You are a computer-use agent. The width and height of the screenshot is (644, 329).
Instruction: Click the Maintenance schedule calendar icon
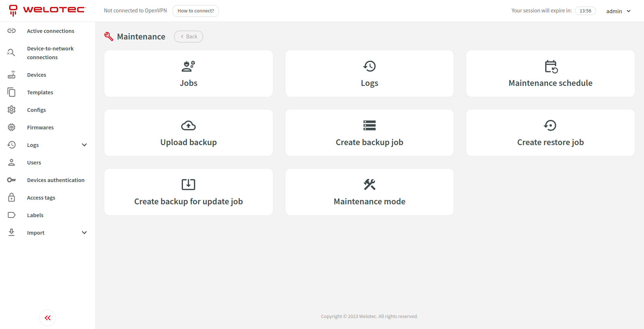(550, 67)
